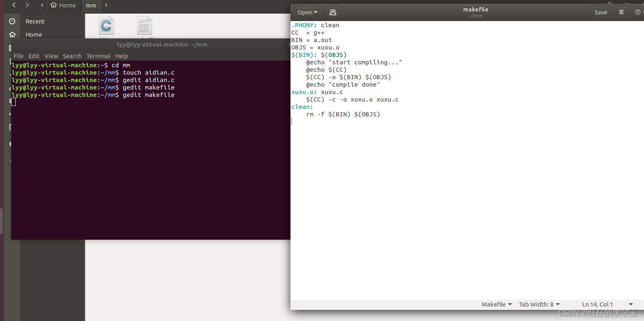
Task: Click the '$(CC) -c -o xuxu.o xuxu.c' line
Action: pyautogui.click(x=352, y=99)
